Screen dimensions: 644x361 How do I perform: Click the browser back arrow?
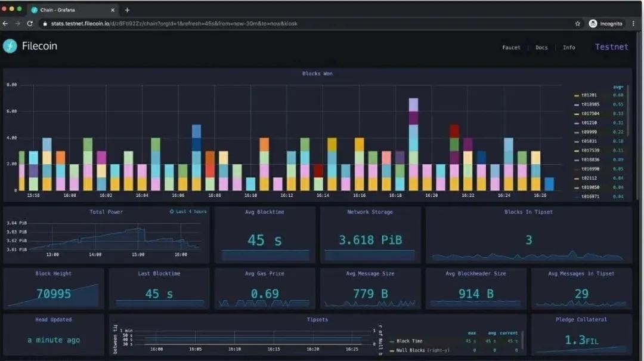pos(5,24)
